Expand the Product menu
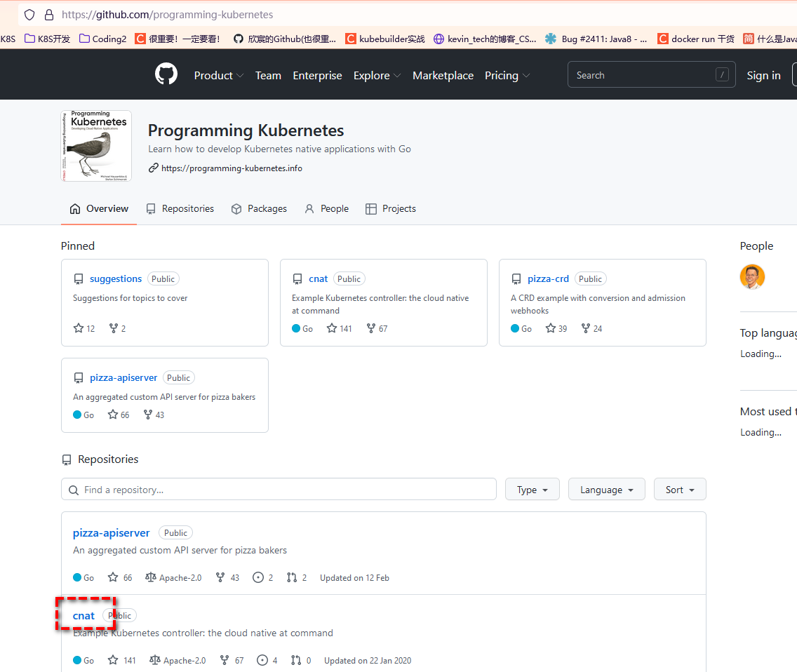The width and height of the screenshot is (797, 672). click(219, 75)
